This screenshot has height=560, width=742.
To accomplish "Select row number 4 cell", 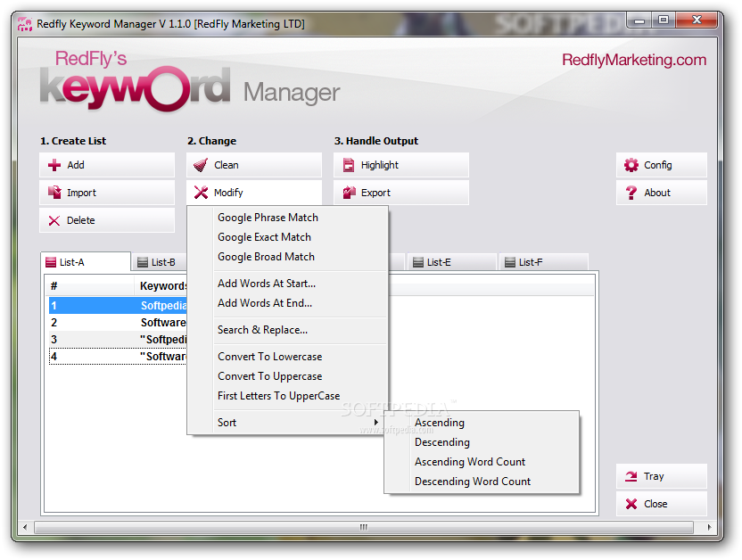I will tap(54, 357).
